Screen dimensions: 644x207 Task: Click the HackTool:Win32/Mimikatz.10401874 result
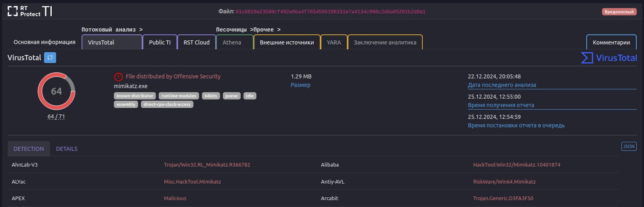tap(517, 165)
